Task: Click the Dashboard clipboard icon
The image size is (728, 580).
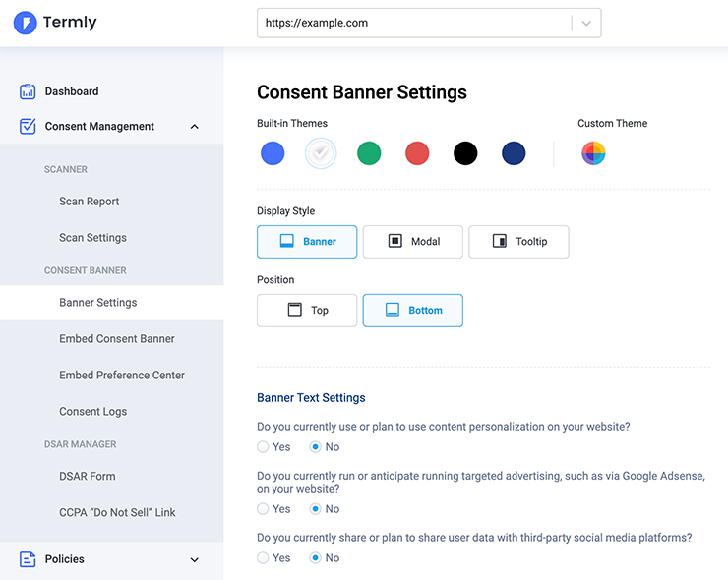Action: pos(28,91)
